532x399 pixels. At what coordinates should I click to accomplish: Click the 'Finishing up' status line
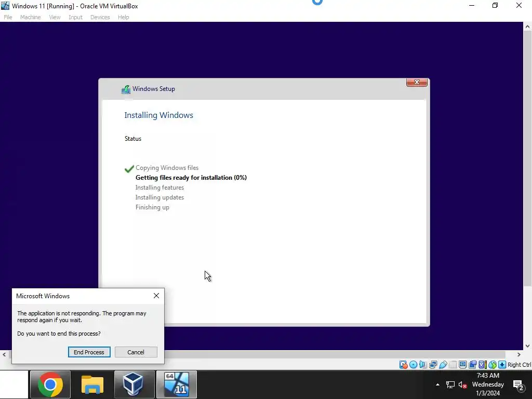coord(152,207)
